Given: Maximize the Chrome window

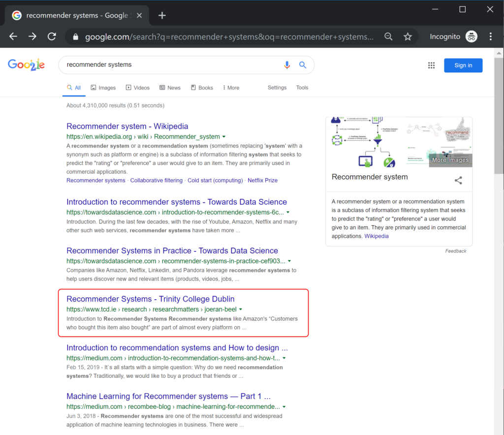Looking at the screenshot, I should [x=463, y=10].
